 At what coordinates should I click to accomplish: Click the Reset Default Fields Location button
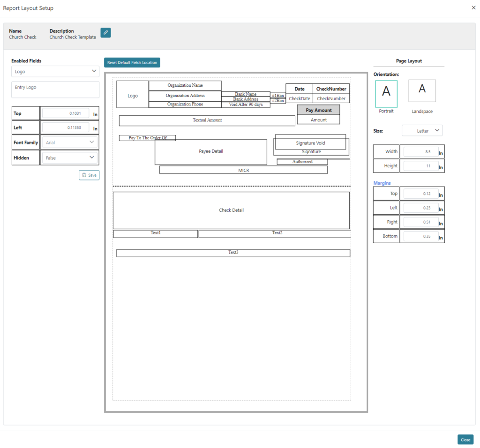132,62
